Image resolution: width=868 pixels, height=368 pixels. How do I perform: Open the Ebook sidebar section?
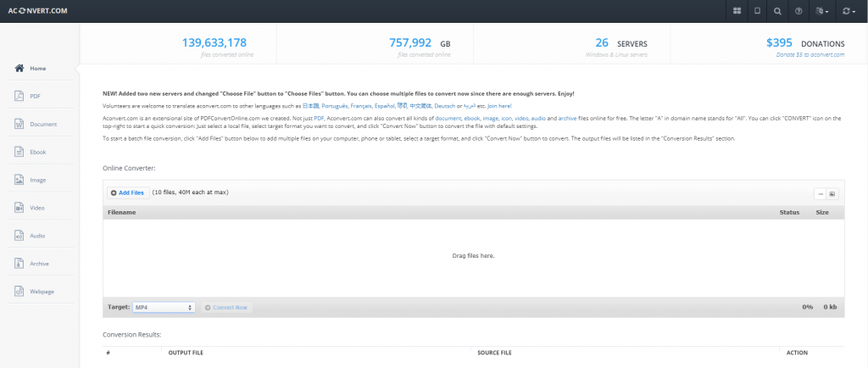pyautogui.click(x=40, y=152)
